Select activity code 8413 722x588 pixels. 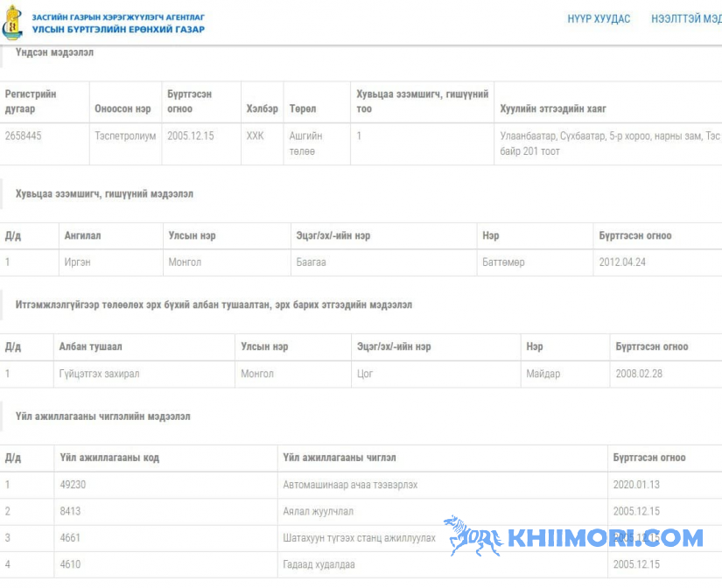[x=70, y=512]
